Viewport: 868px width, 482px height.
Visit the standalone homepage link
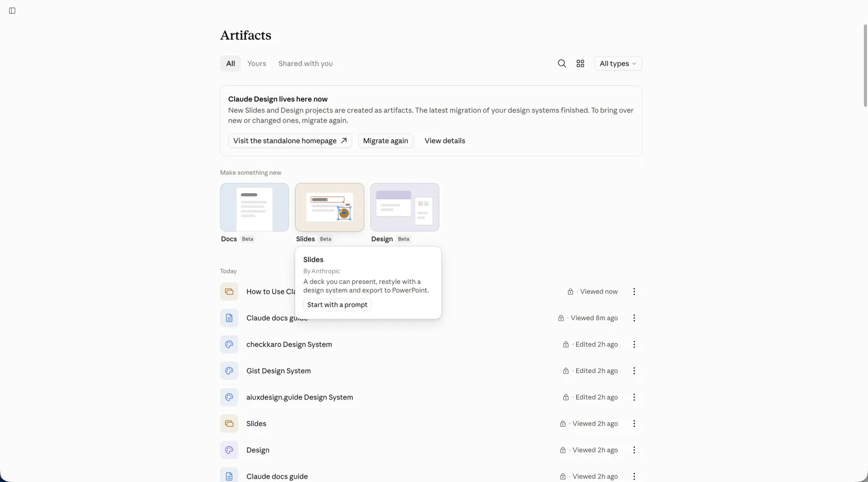pos(290,141)
